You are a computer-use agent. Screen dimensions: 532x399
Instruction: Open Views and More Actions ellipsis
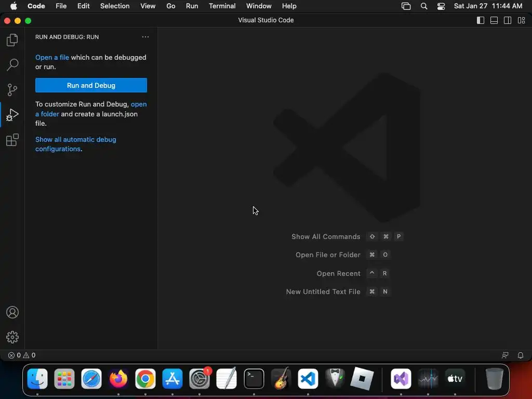(x=145, y=37)
